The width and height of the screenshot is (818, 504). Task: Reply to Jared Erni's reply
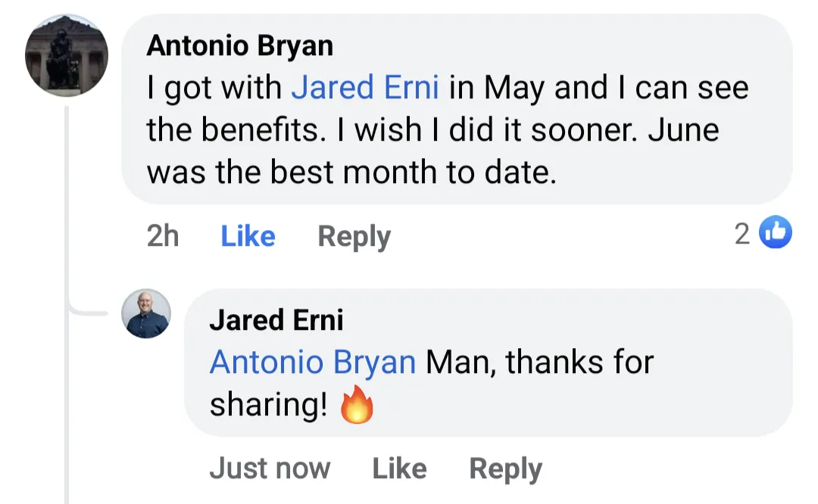[x=505, y=468]
